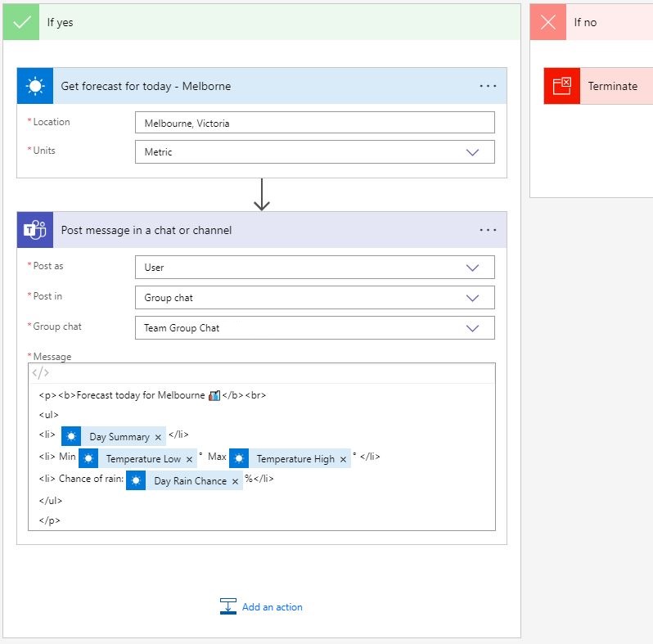Open the ellipsis menu for Post message action

coord(488,230)
